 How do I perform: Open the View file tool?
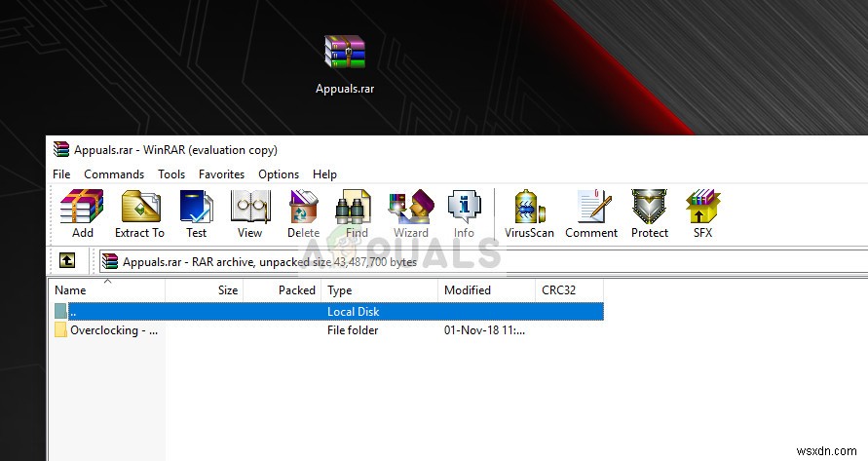250,213
